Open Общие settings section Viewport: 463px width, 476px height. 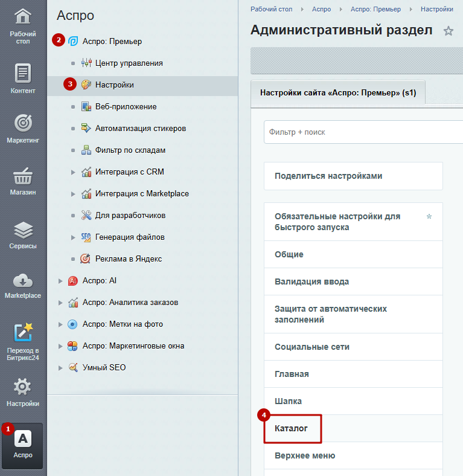point(353,254)
